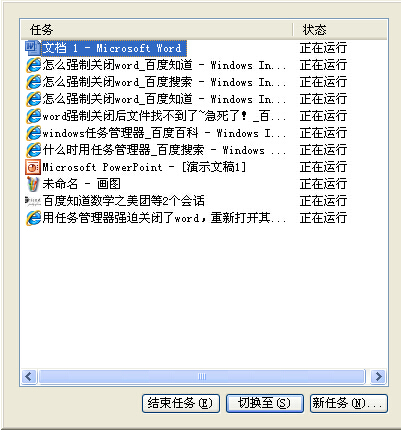This screenshot has width=401, height=430.
Task: Click the IE icon for 什么时用任务管理器_百度搜索
Action: pos(33,150)
